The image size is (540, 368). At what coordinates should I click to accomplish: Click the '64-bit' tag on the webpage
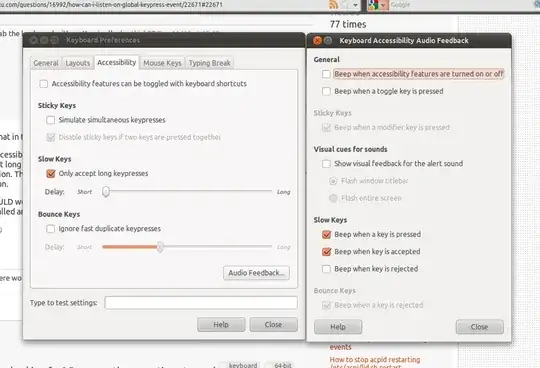[282, 365]
